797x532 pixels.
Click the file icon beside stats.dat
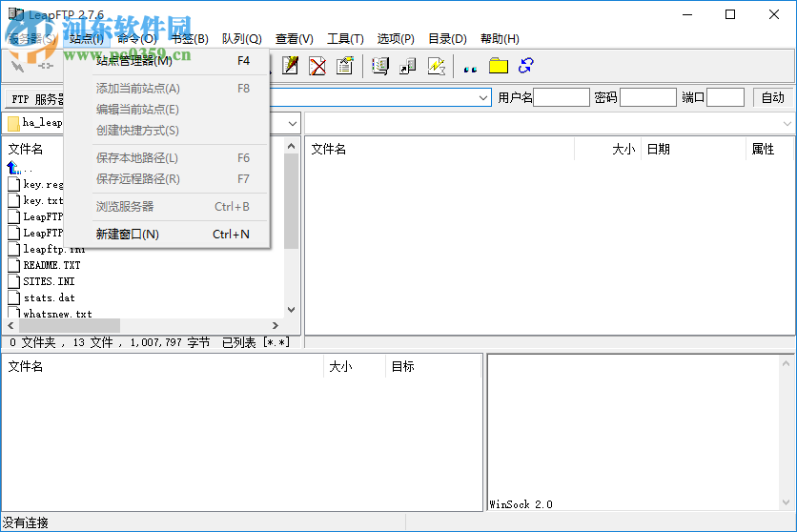point(14,297)
